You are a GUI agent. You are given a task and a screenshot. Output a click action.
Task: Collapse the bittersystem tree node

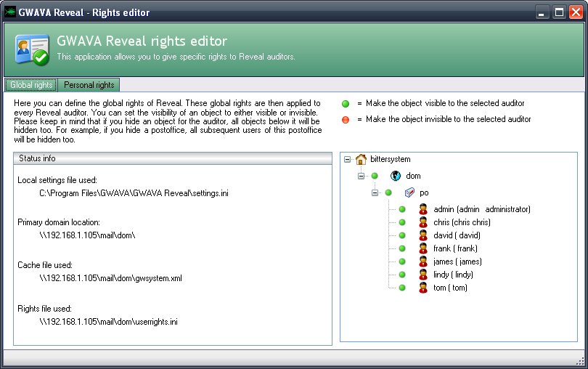[348, 159]
